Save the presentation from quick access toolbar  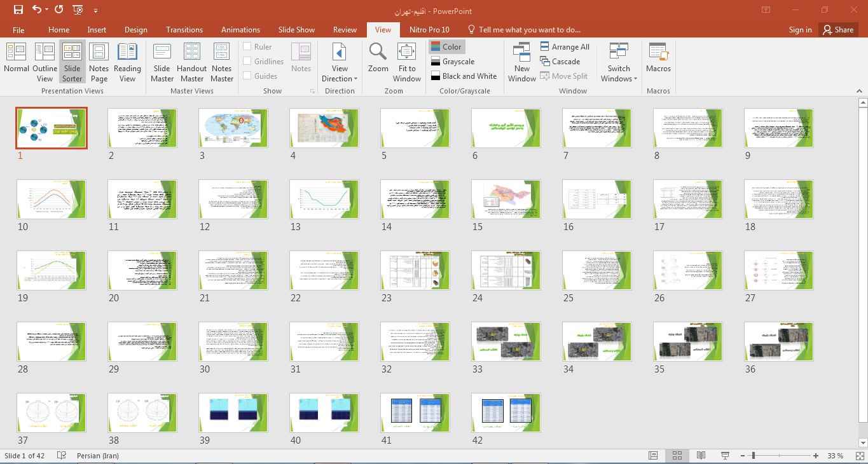tap(18, 10)
